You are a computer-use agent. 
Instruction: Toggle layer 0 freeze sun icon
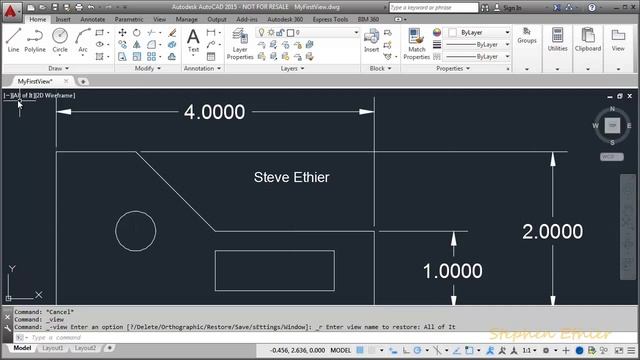271,32
